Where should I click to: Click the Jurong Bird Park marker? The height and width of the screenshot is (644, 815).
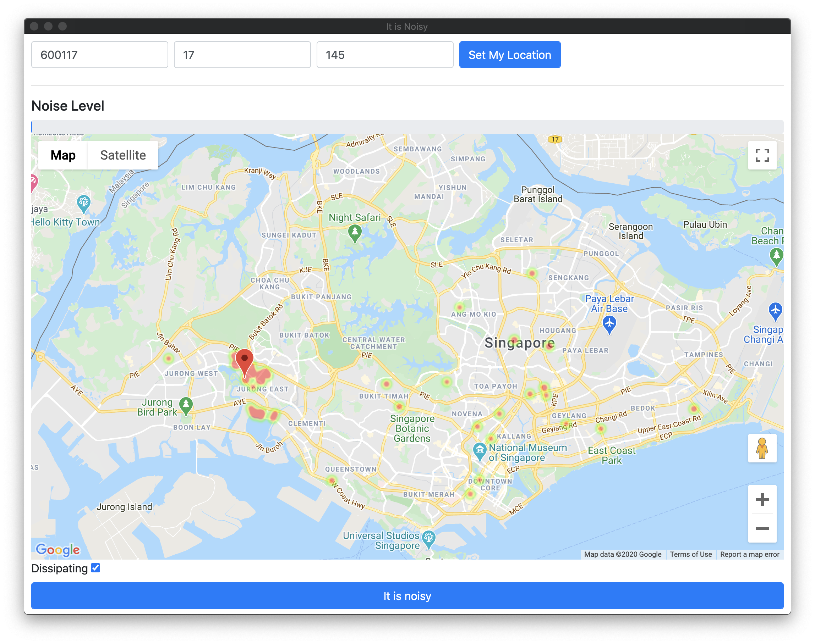(x=186, y=406)
